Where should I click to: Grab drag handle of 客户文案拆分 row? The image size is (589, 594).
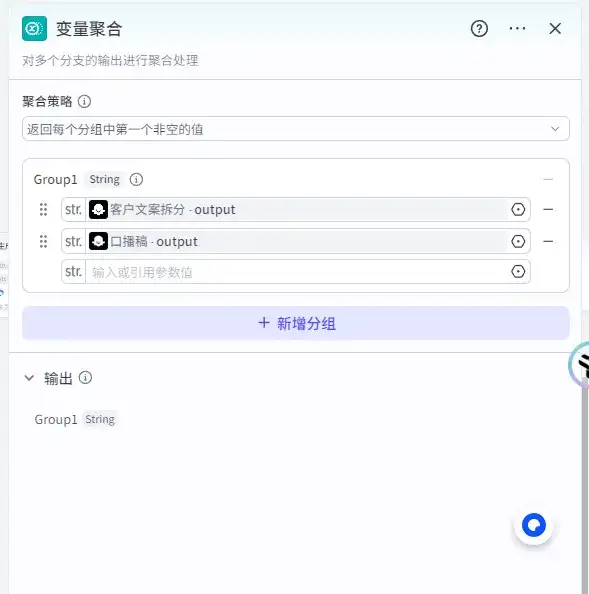click(44, 209)
